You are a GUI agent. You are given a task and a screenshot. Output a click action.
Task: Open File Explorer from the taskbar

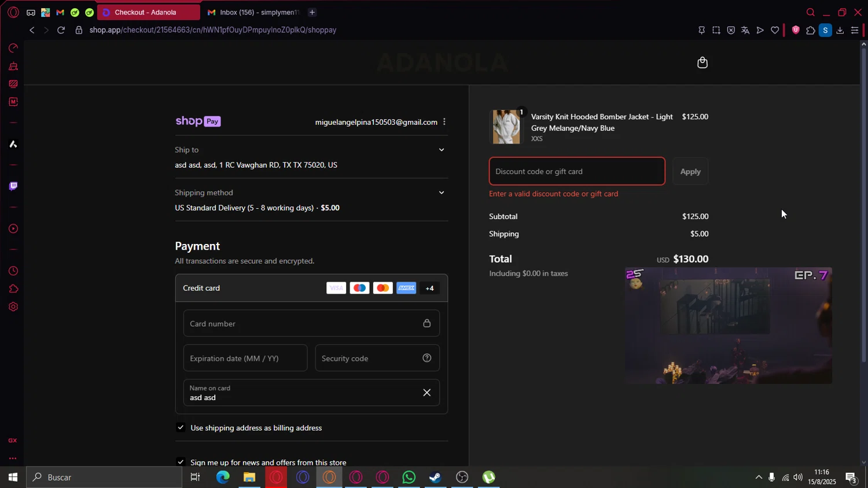[249, 477]
